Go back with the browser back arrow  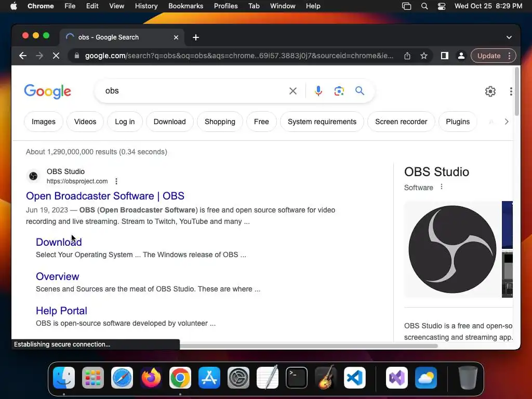(23, 56)
